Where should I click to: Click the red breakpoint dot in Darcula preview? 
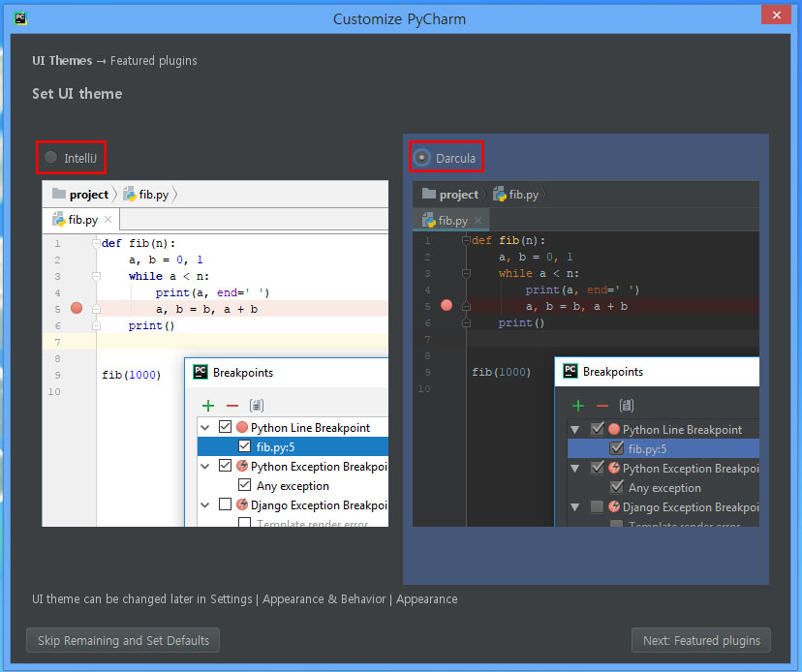[447, 305]
